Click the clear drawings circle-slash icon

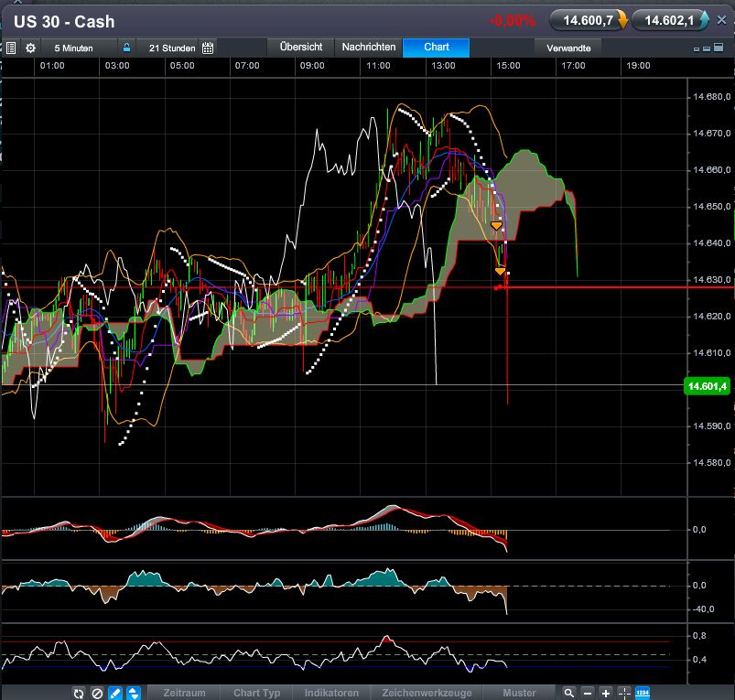(97, 693)
